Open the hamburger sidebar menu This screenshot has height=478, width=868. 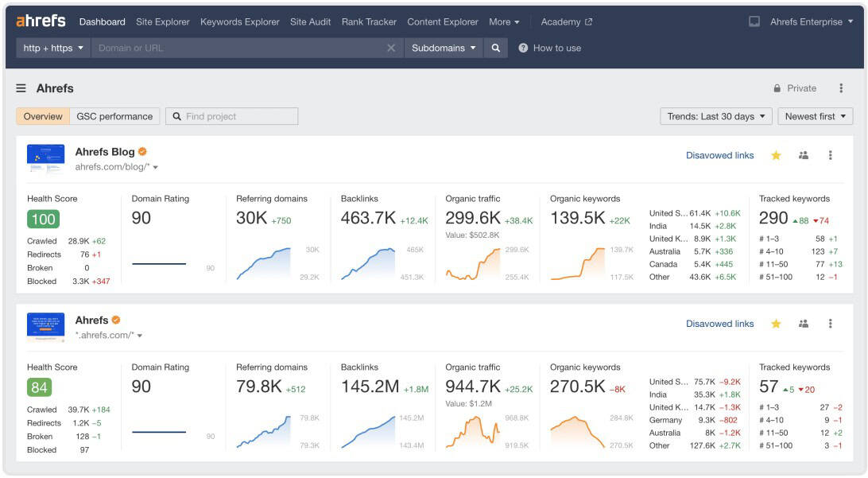[x=21, y=88]
